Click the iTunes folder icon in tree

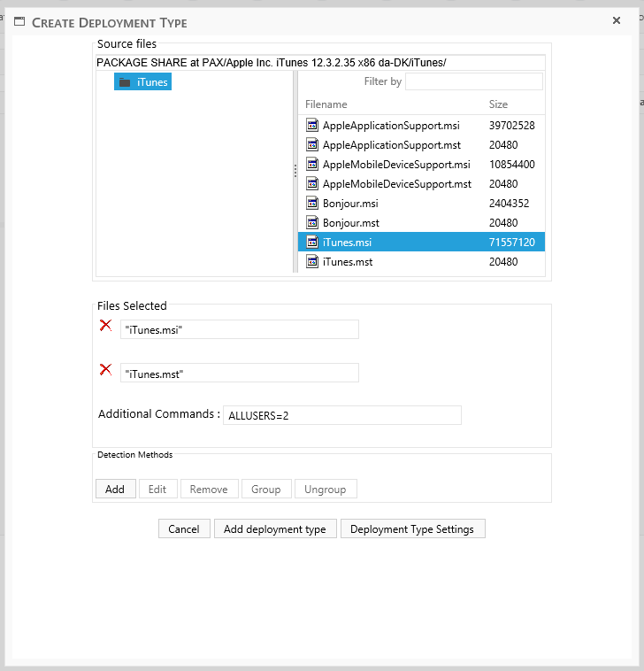click(125, 82)
